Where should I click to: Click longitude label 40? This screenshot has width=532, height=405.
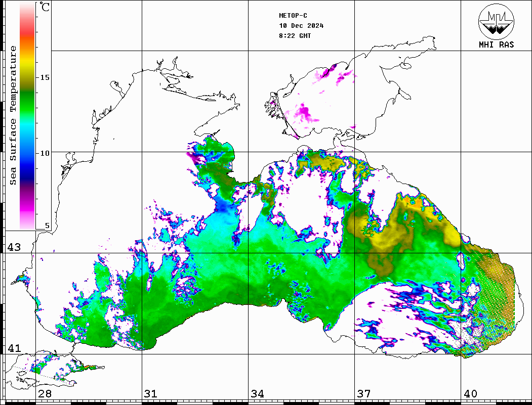[470, 394]
